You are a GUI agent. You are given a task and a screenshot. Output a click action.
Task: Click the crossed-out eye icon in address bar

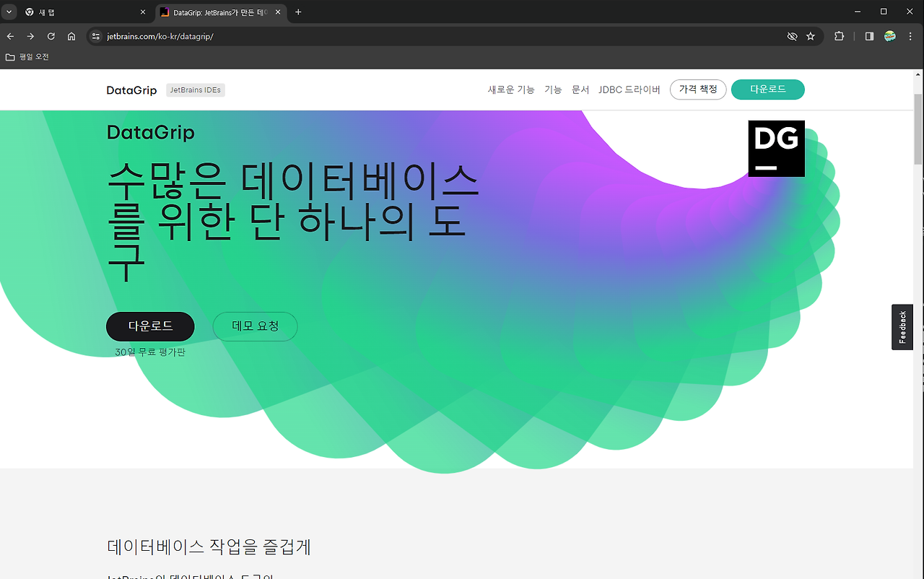pyautogui.click(x=792, y=36)
